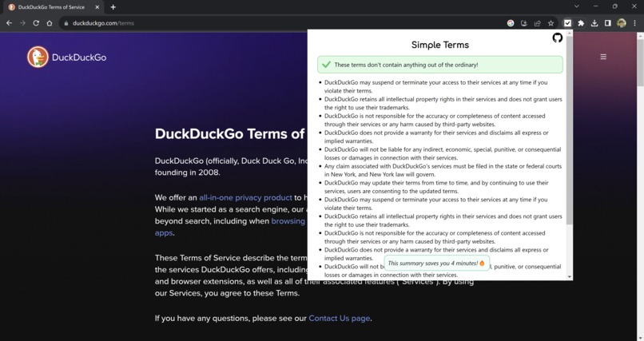Go to the browser home page
Viewport: 644px width, 341px height.
click(50, 23)
